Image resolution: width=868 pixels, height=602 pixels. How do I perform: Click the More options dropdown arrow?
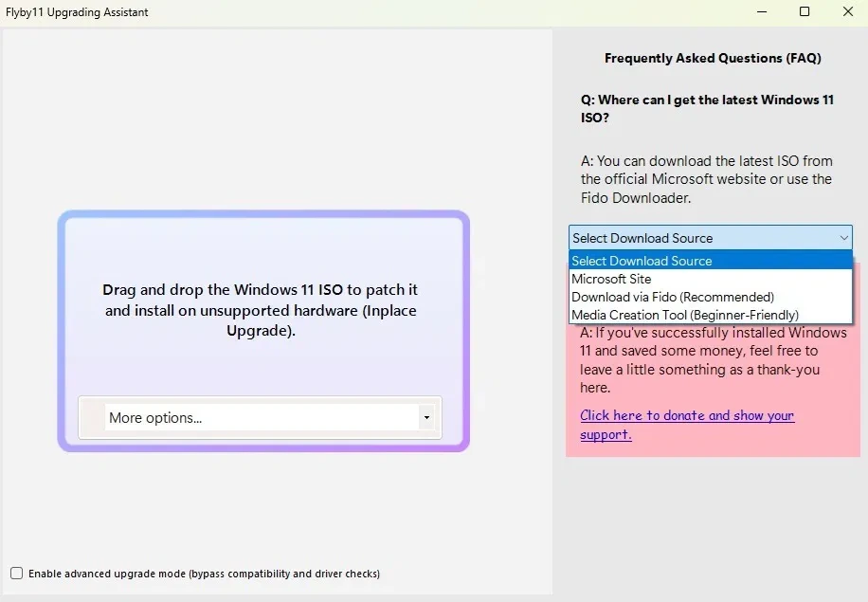(x=426, y=417)
